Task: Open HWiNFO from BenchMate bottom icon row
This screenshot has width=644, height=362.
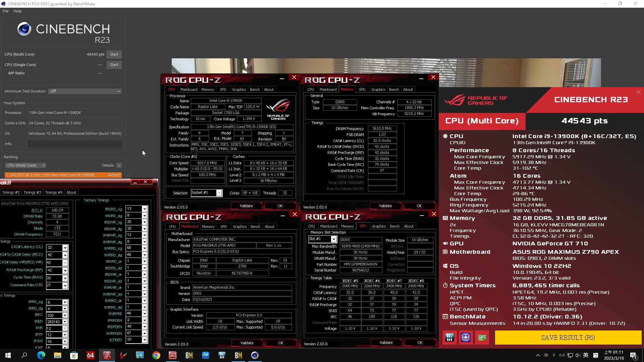Action: pos(449,338)
